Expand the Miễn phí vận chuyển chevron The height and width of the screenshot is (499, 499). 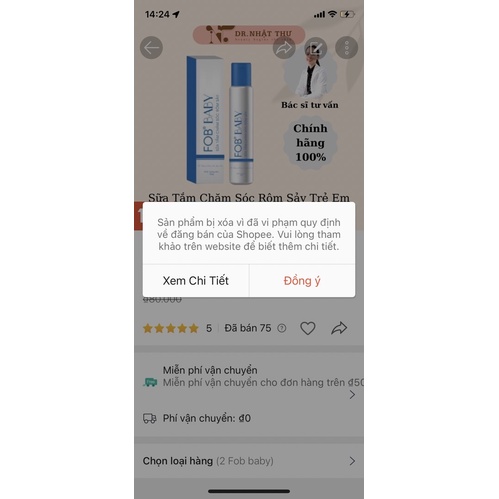click(352, 395)
